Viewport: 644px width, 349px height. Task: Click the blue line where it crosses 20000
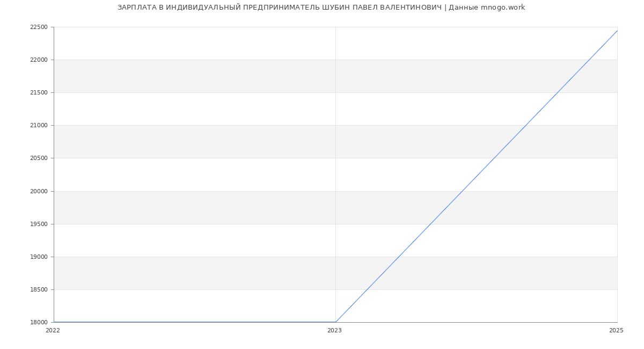461,191
